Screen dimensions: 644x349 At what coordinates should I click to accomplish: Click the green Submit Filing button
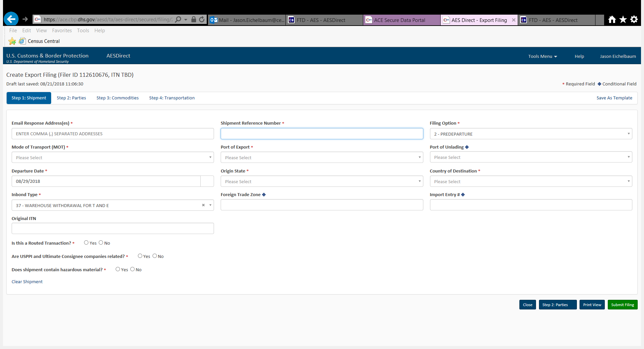point(622,305)
